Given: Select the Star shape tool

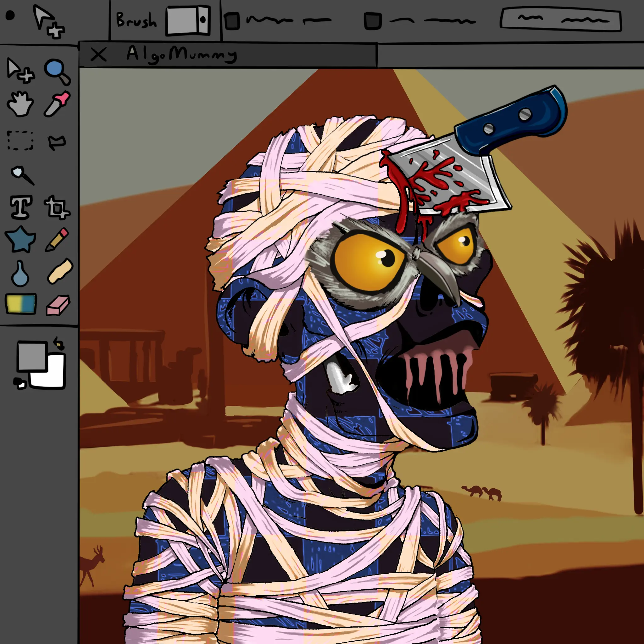Looking at the screenshot, I should click(x=21, y=239).
